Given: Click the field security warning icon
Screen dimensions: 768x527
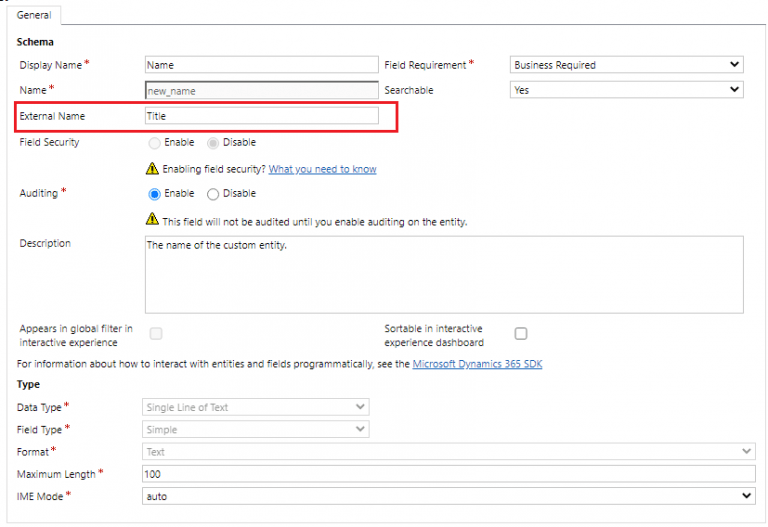Looking at the screenshot, I should (x=152, y=169).
